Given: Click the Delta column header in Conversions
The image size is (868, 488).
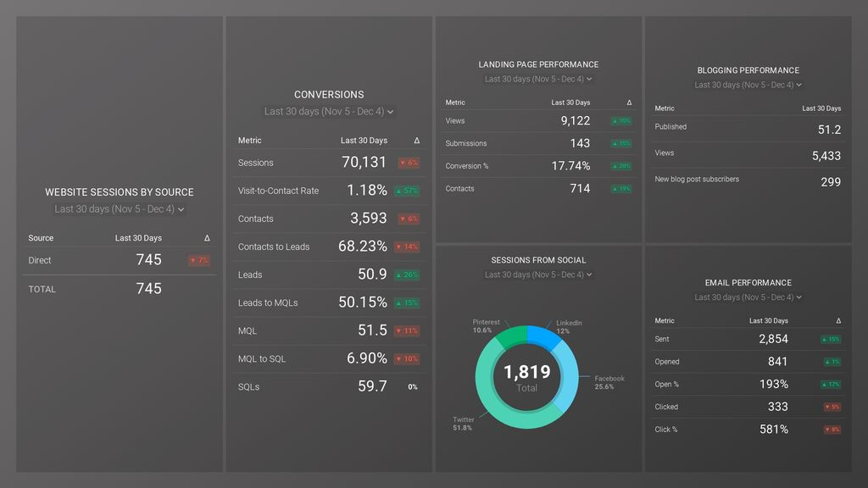Looking at the screenshot, I should coord(416,141).
